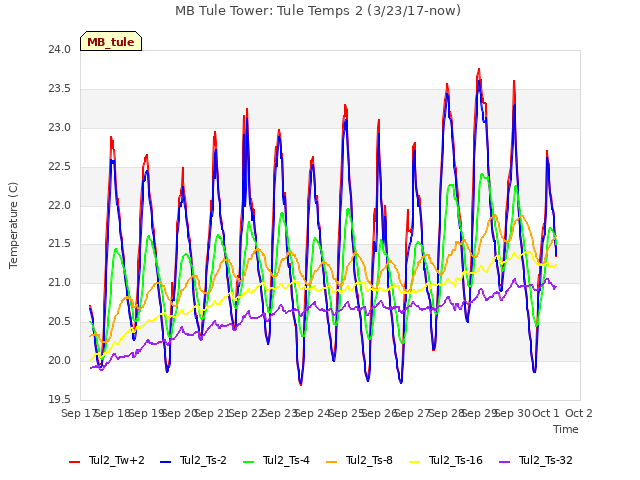Click the 23.0 y-axis tick label
This screenshot has width=640, height=480.
point(60,128)
